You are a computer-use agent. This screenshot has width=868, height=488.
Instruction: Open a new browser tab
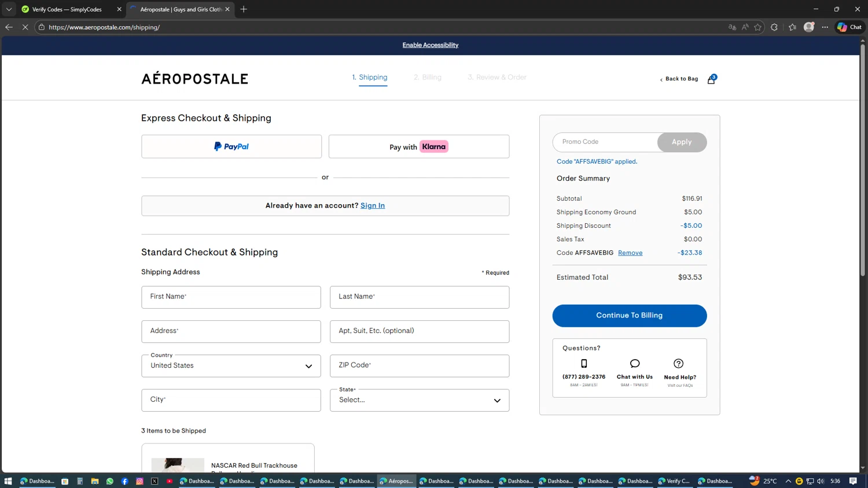[x=244, y=9]
